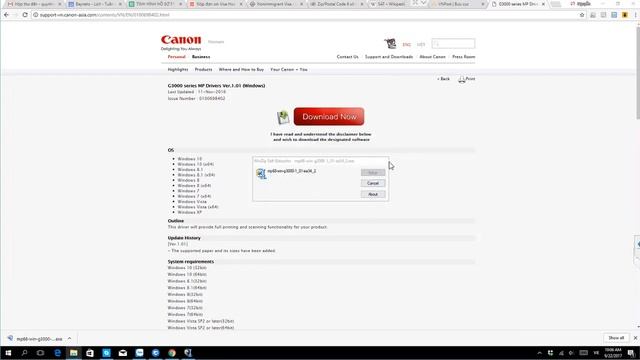Image resolution: width=640 pixels, height=360 pixels.
Task: Open Your Canon + You menu
Action: click(289, 69)
